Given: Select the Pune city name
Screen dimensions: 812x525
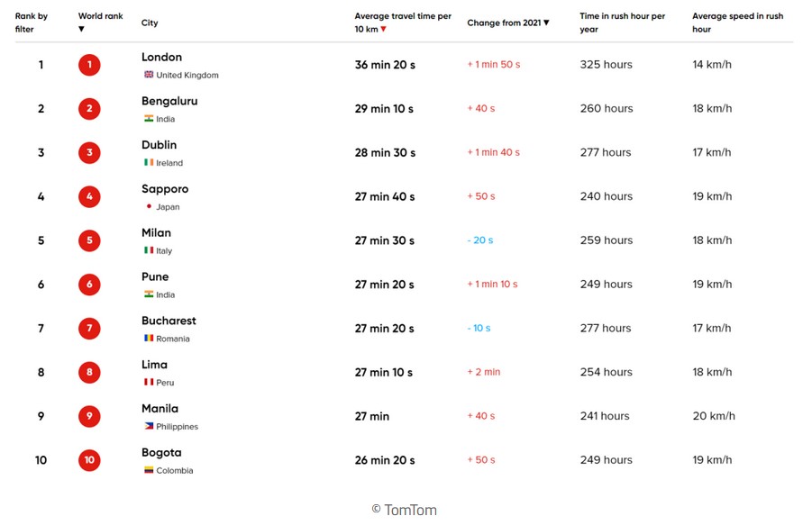Looking at the screenshot, I should point(155,276).
